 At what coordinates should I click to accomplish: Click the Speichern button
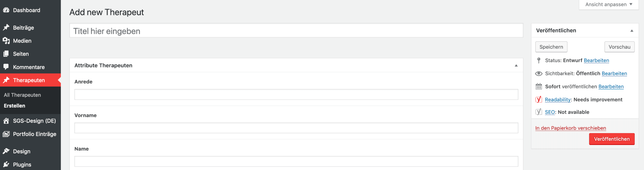coord(551,47)
